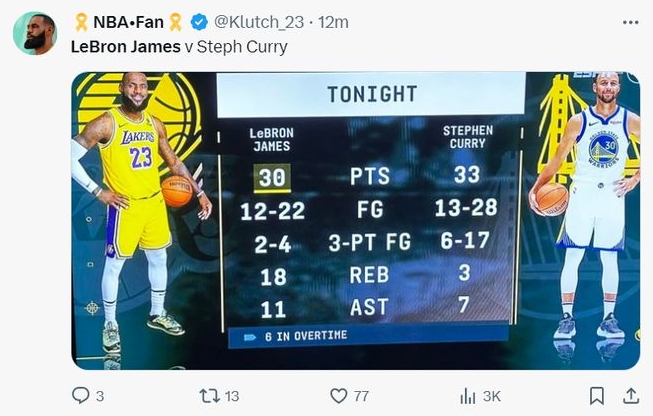
Task: Click the reply count 3
Action: click(x=100, y=396)
